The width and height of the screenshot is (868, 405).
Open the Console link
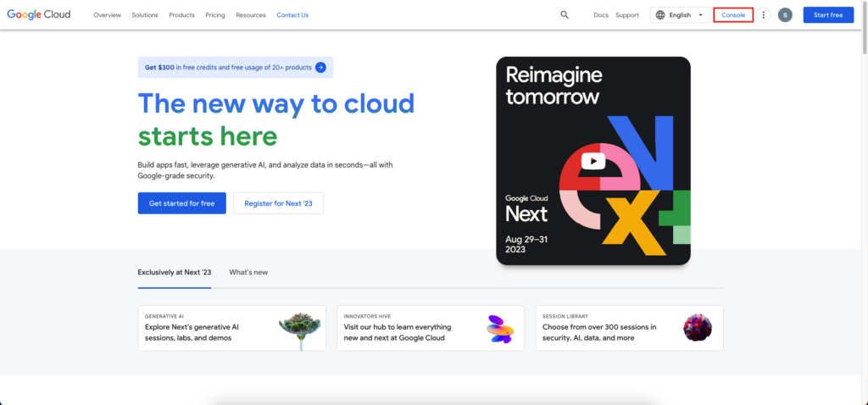(733, 15)
